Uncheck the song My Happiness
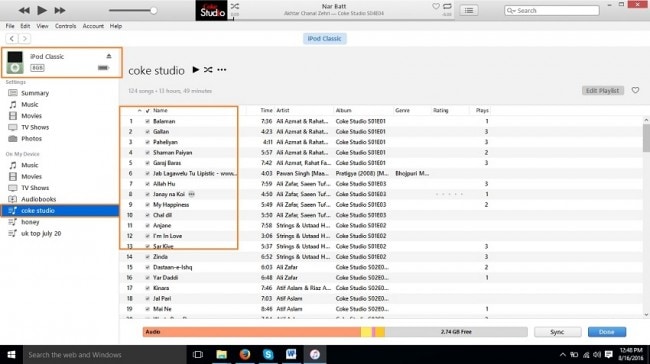The height and width of the screenshot is (364, 650). 147,205
